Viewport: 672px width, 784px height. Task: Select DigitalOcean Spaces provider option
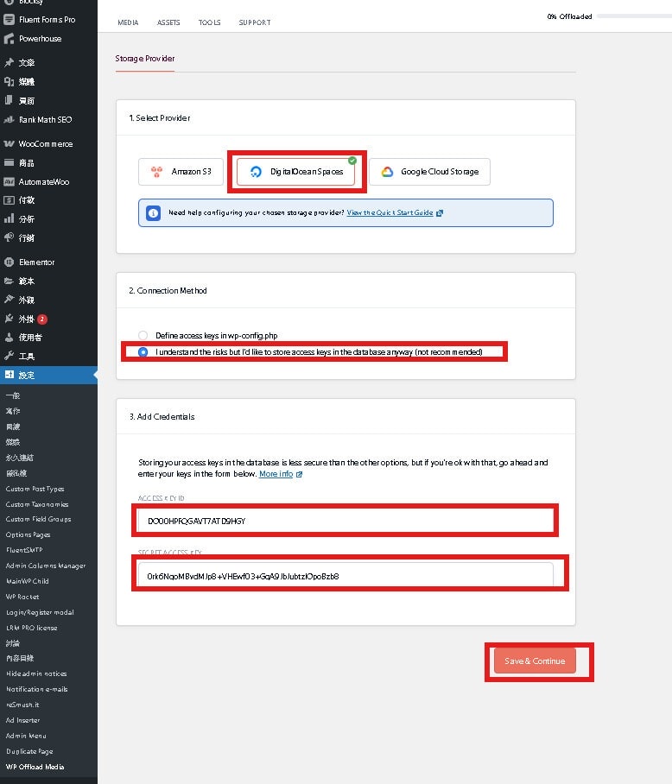tap(296, 172)
